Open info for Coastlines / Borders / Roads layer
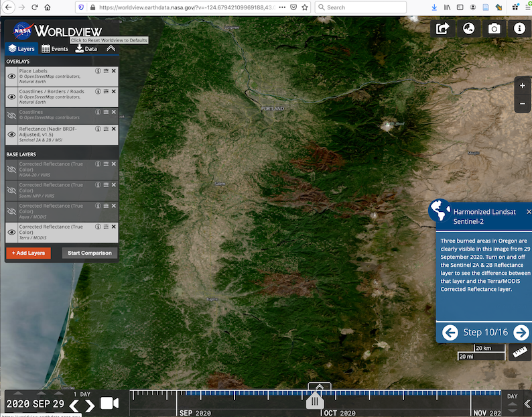532x417 pixels. [x=98, y=91]
